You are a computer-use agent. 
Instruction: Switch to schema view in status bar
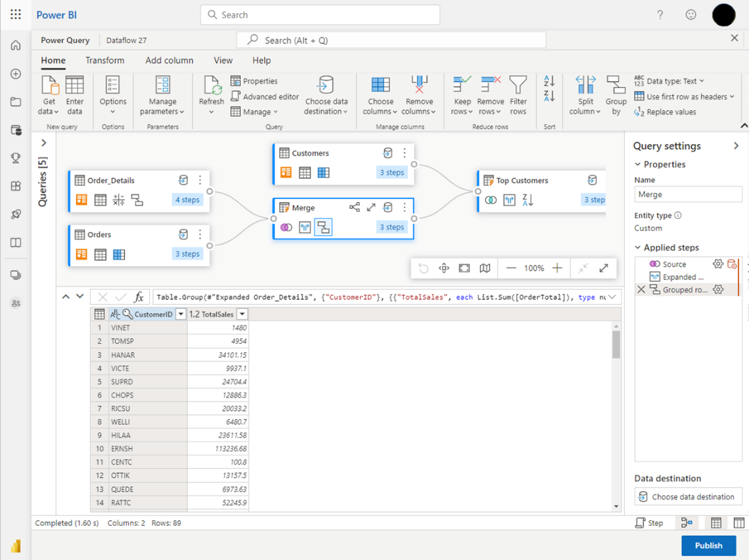(738, 523)
